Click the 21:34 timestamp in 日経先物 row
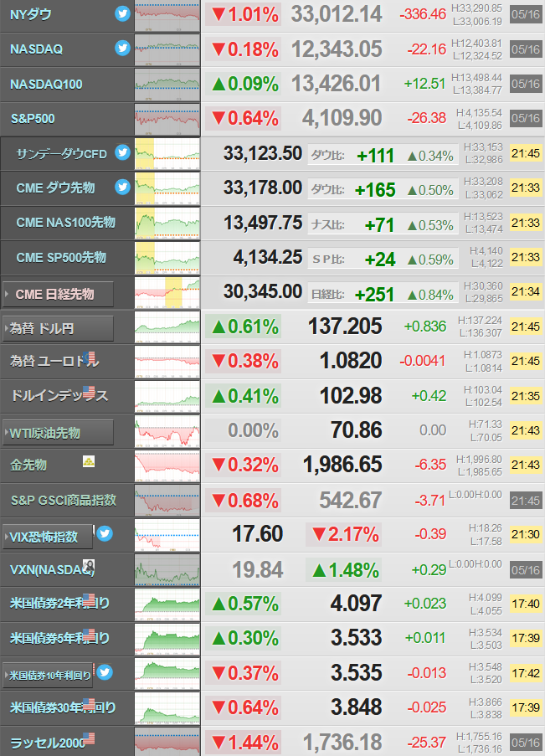This screenshot has width=545, height=756. (526, 291)
